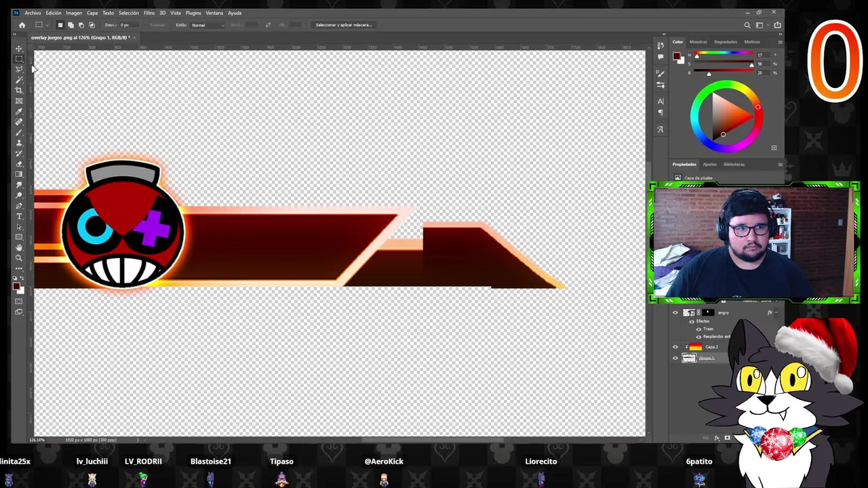
Task: Open the Edit Toolbar three-dots button
Action: pos(19,269)
